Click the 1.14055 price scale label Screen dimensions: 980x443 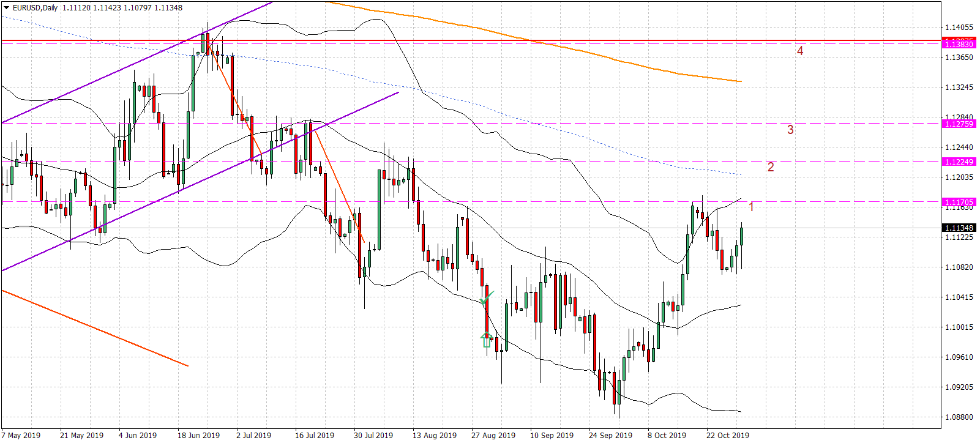959,28
